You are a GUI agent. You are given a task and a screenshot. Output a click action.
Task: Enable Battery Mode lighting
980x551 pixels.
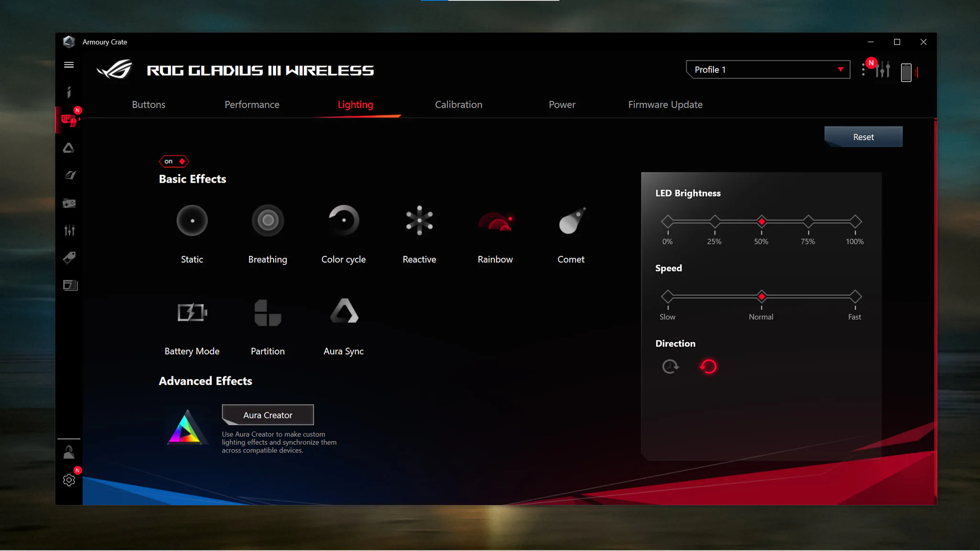tap(192, 313)
